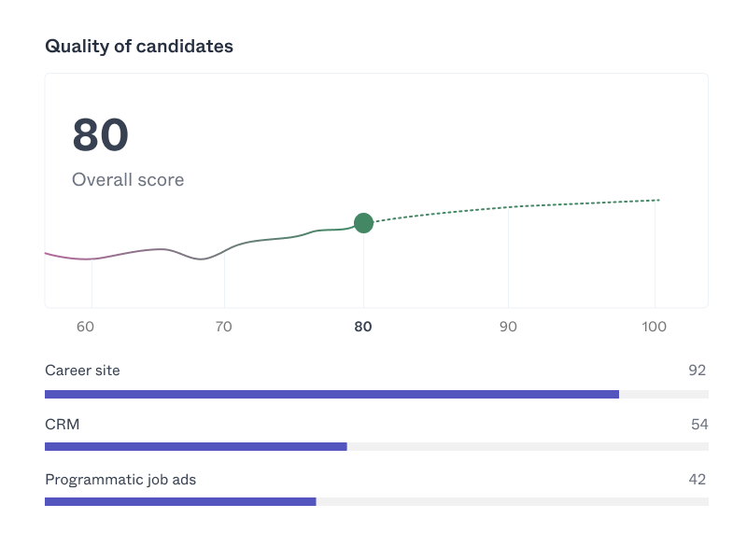Click axis label 60

point(85,327)
